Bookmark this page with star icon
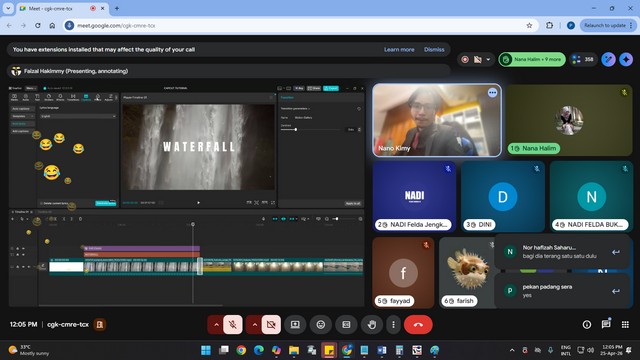 pyautogui.click(x=529, y=25)
